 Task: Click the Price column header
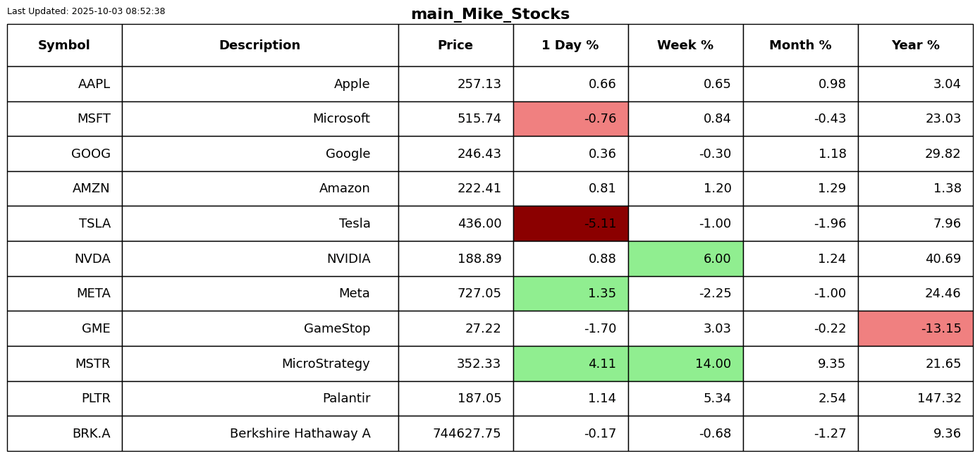455,45
